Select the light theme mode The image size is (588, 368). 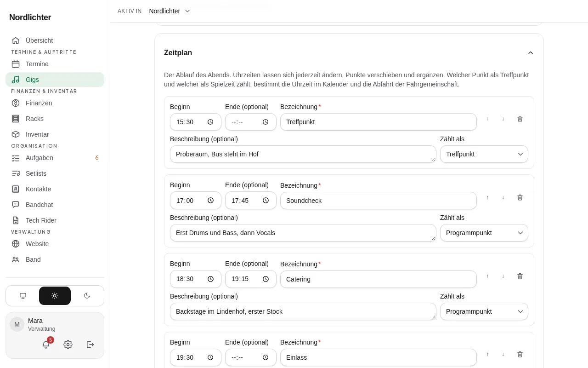point(55,296)
